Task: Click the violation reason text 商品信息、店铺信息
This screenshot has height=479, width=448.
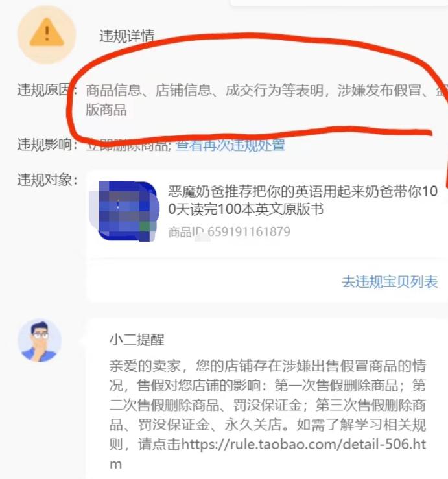Action: coord(148,91)
